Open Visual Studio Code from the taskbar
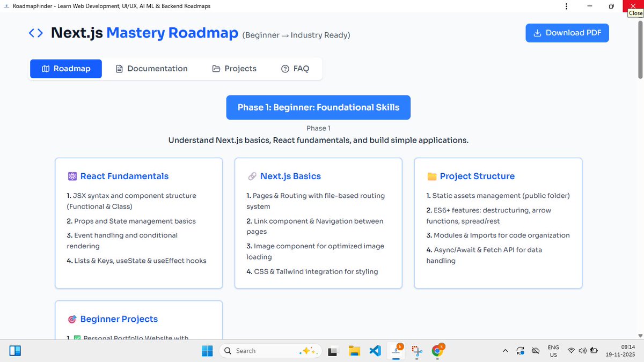Image resolution: width=644 pixels, height=362 pixels. (x=375, y=351)
